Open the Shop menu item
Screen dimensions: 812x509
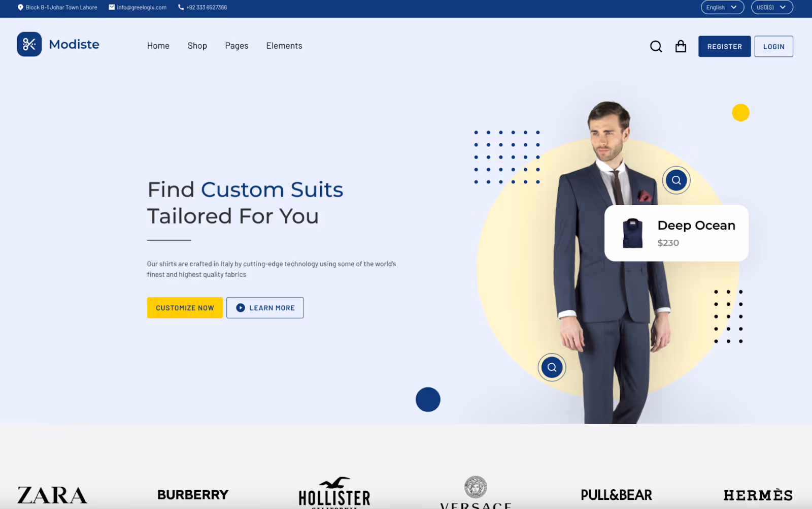(x=197, y=46)
